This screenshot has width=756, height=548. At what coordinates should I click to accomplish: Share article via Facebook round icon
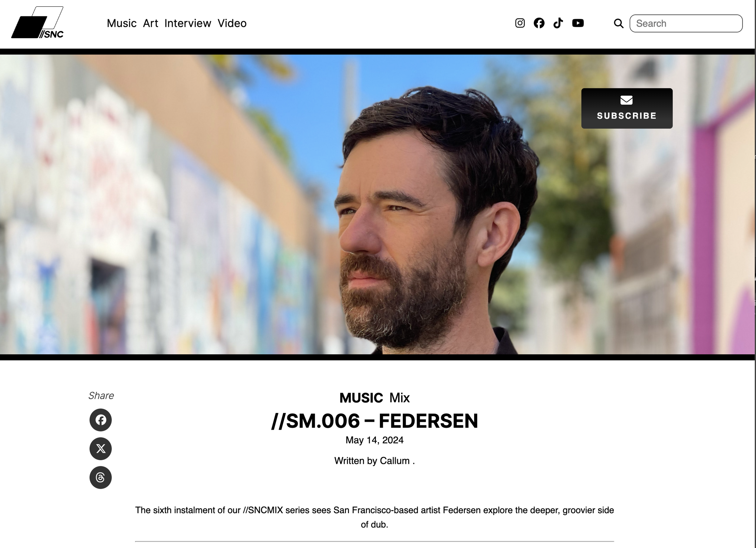click(x=101, y=420)
